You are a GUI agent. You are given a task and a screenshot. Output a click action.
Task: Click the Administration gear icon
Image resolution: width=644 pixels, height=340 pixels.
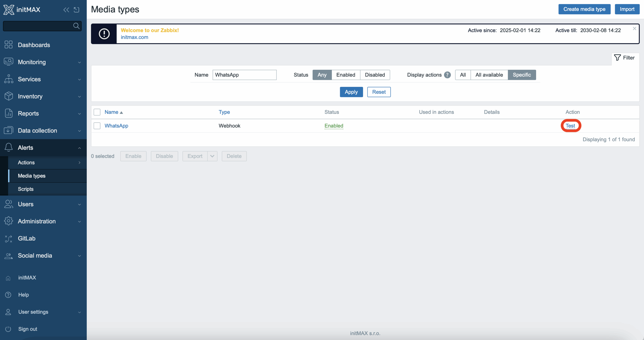[9, 221]
